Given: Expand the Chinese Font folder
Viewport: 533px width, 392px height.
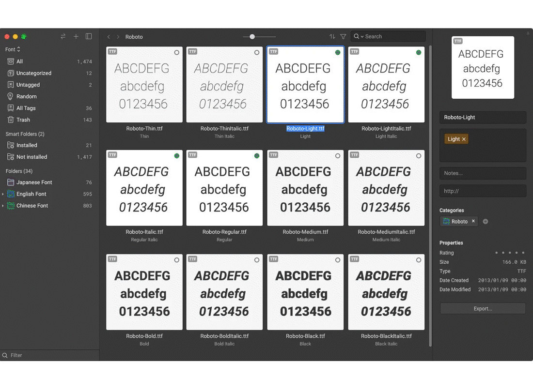Looking at the screenshot, I should [3, 206].
